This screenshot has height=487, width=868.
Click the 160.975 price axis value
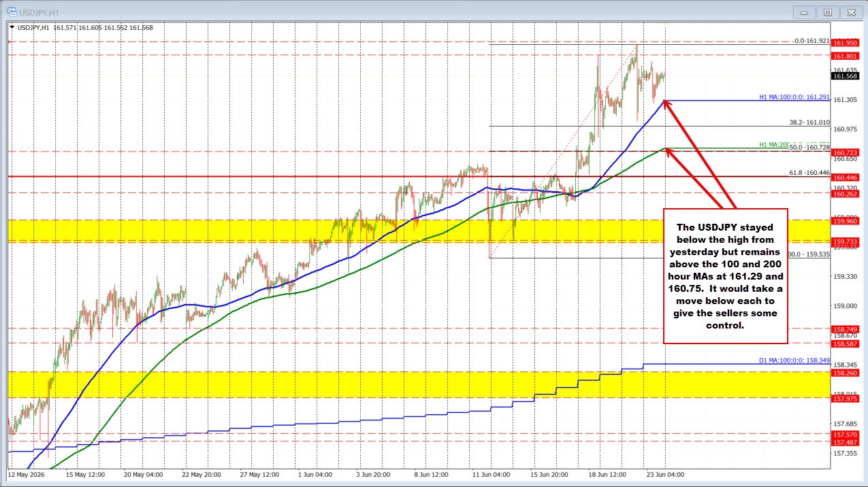pyautogui.click(x=846, y=129)
